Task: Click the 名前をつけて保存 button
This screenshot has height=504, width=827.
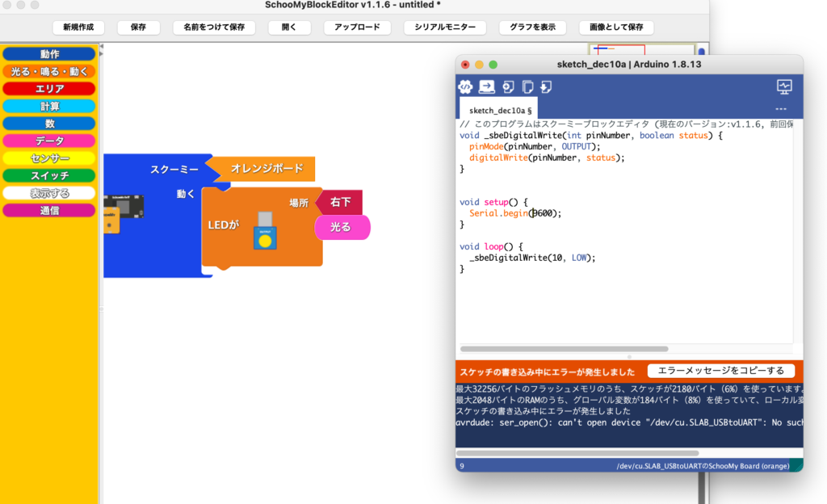Action: pyautogui.click(x=214, y=27)
